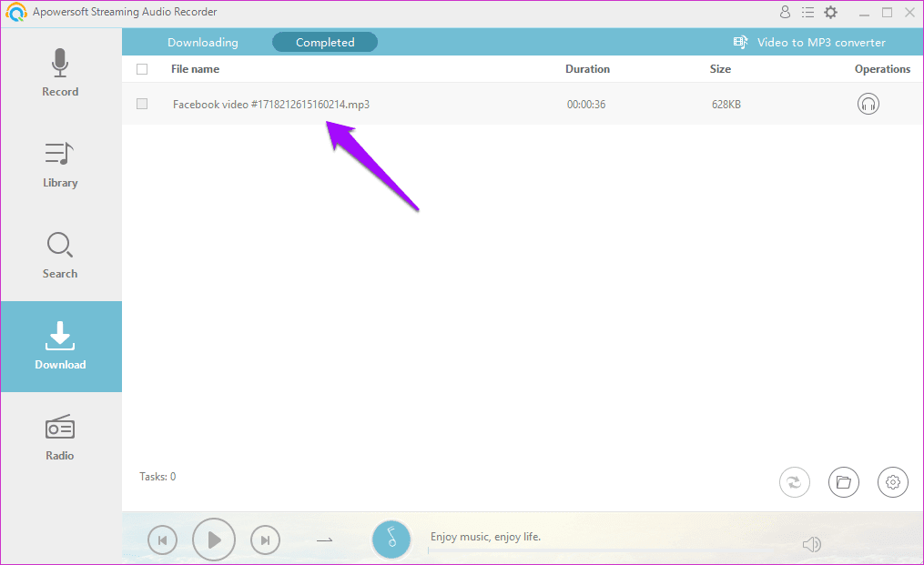This screenshot has width=924, height=565.
Task: Open the Radio section
Action: click(60, 437)
